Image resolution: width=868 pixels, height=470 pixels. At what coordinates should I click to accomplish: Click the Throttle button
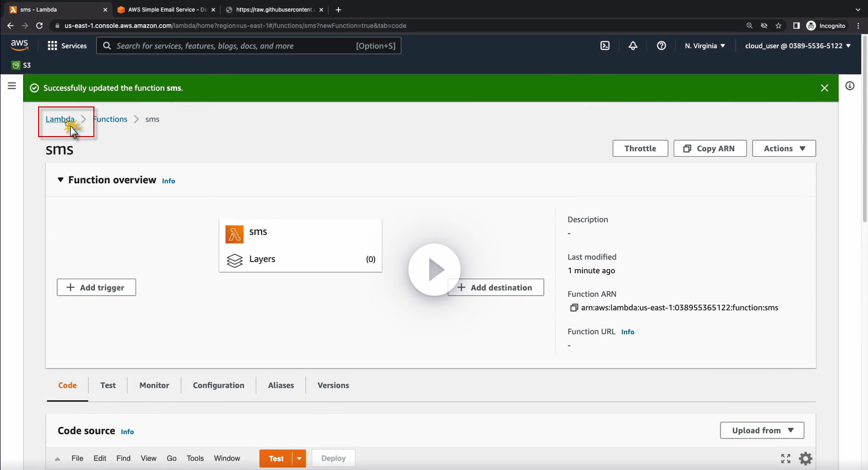(x=640, y=149)
